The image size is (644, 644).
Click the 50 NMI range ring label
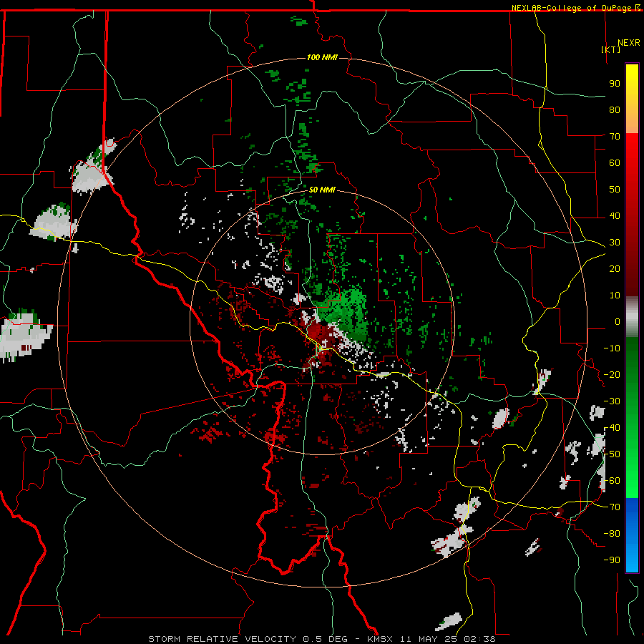pos(322,190)
